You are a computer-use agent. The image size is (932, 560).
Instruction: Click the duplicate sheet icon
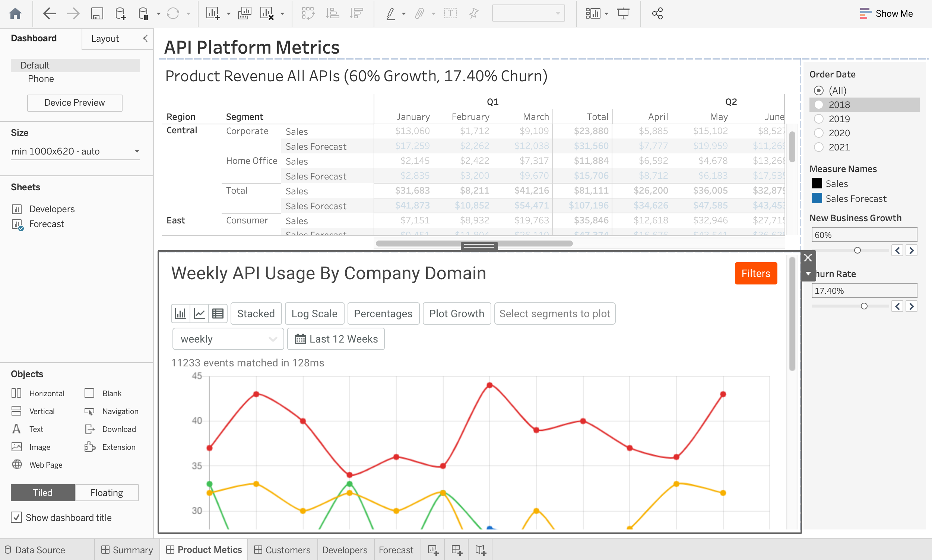245,13
